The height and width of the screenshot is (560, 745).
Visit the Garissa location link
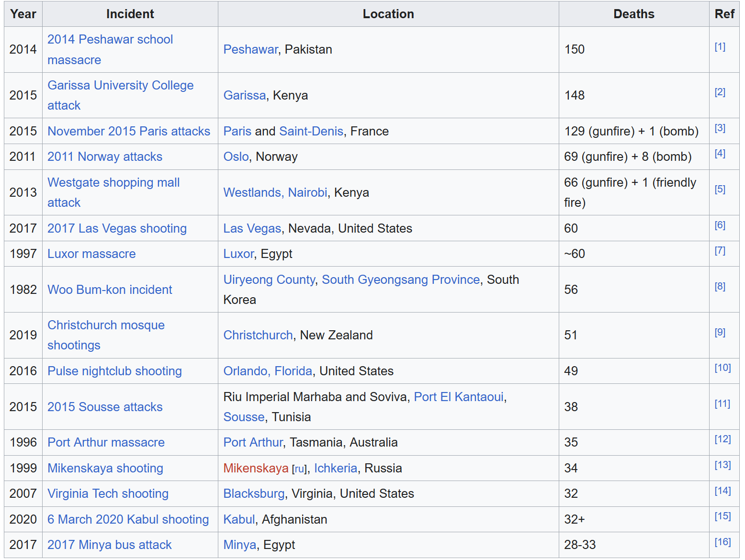(x=245, y=95)
